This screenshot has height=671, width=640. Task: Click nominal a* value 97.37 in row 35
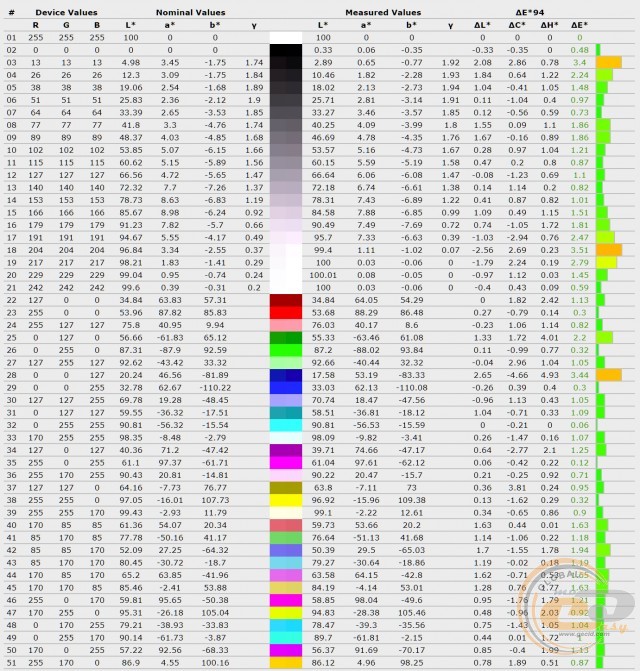(170, 463)
